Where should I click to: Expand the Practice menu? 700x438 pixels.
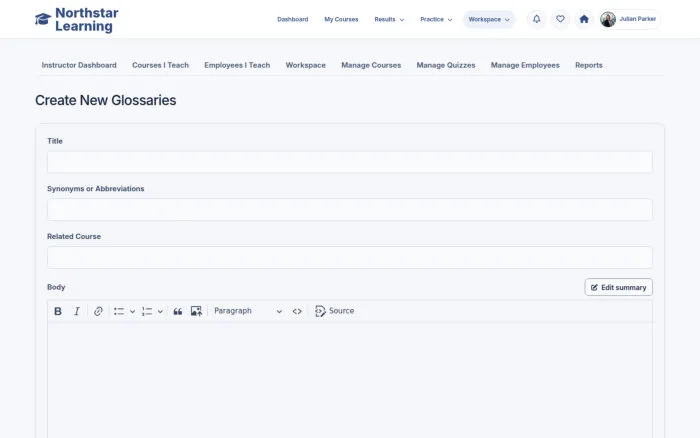tap(436, 20)
